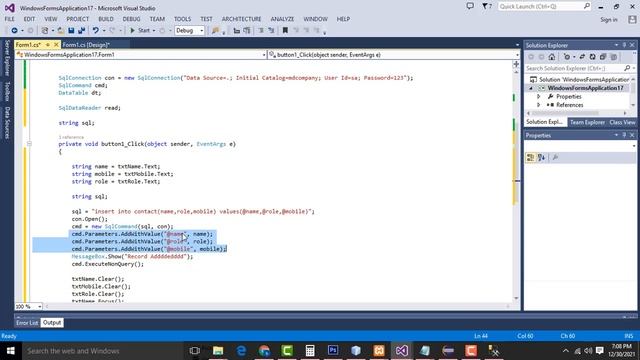Toggle auto-hide pin on Properties panel
Image resolution: width=640 pixels, height=360 pixels.
[x=624, y=135]
